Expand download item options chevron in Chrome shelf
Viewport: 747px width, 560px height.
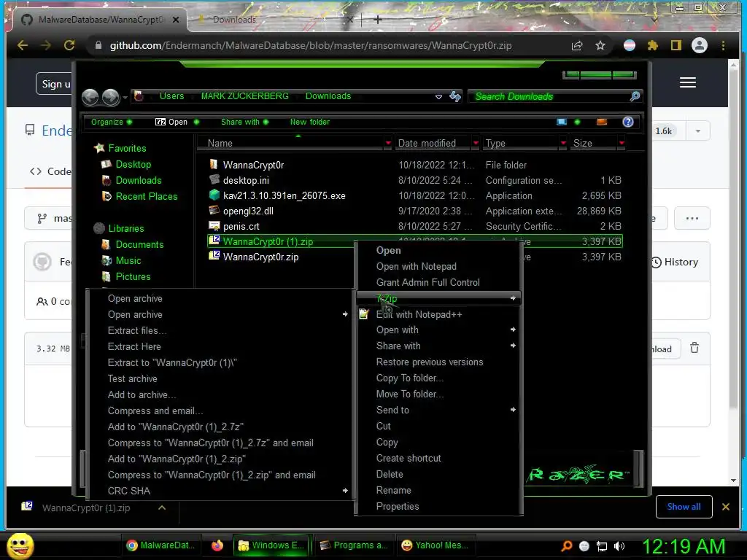(x=162, y=507)
